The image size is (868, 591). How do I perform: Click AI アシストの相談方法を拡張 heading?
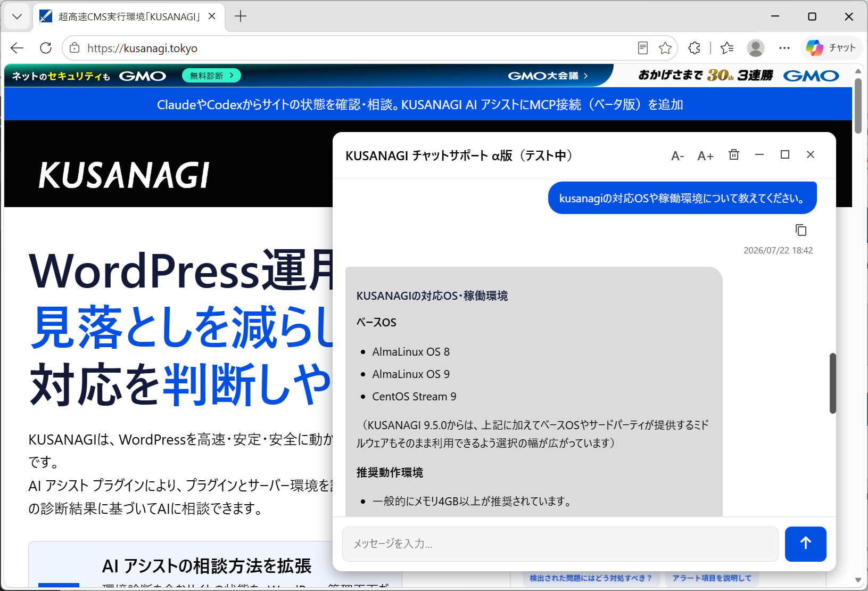(206, 565)
